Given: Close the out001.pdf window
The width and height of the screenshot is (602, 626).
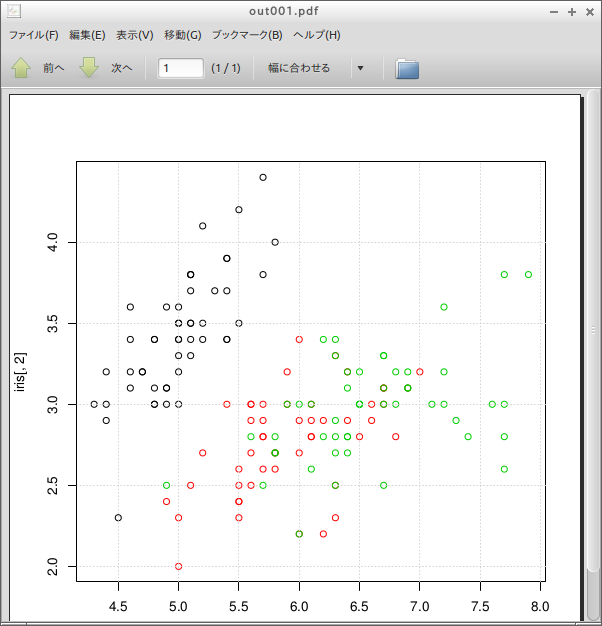Looking at the screenshot, I should pos(588,12).
